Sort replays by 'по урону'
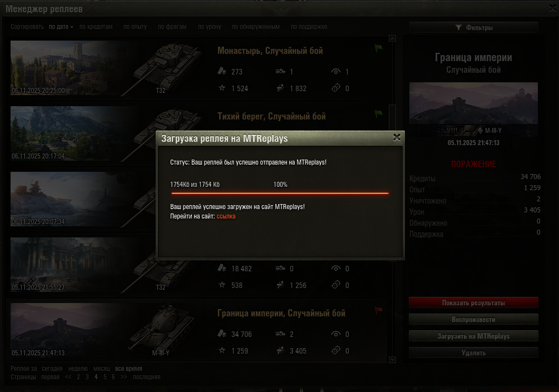 click(x=210, y=27)
